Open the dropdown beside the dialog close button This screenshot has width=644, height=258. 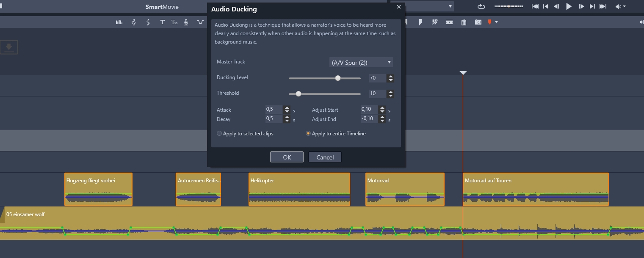coord(450,6)
